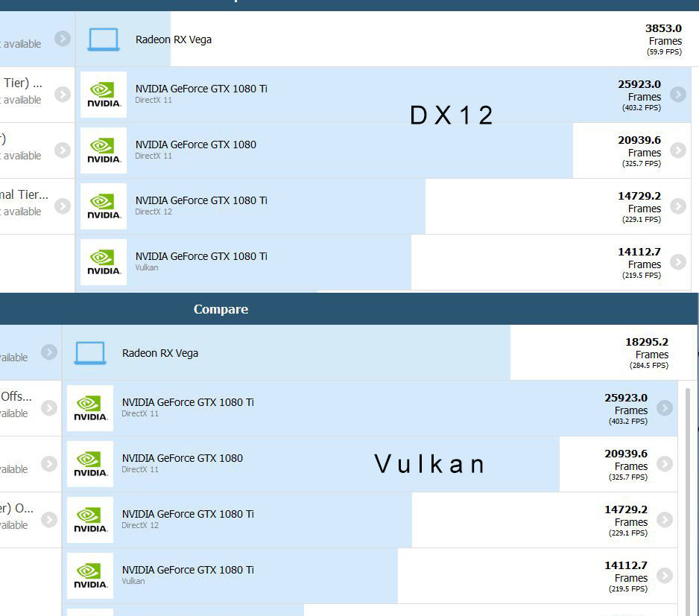Click the grey 'Vulkan' API label in lower list
The width and height of the screenshot is (699, 616).
(133, 581)
